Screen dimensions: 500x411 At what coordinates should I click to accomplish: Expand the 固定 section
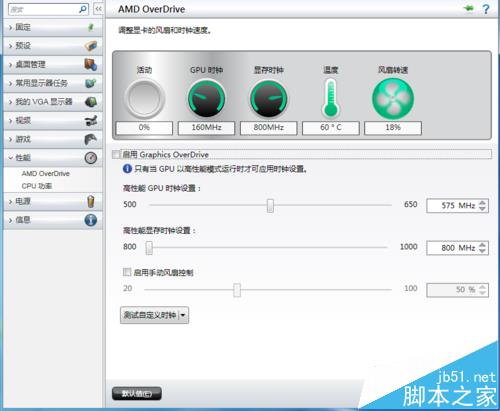click(x=10, y=27)
